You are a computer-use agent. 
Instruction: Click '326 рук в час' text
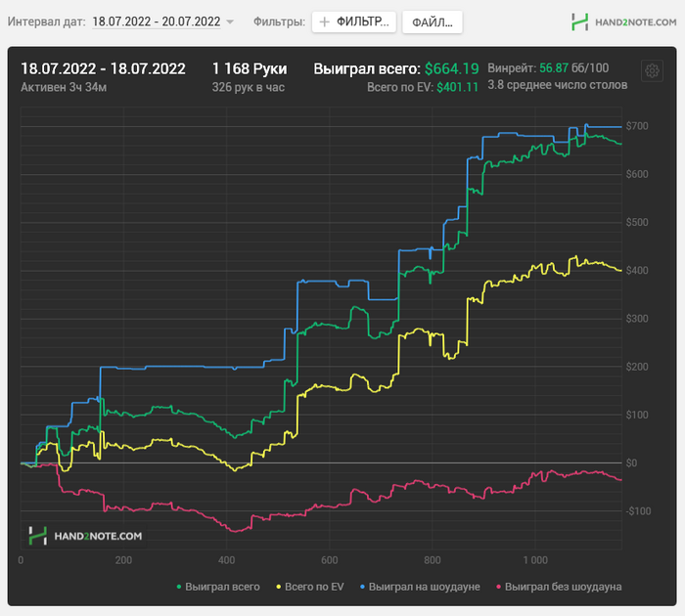(249, 87)
